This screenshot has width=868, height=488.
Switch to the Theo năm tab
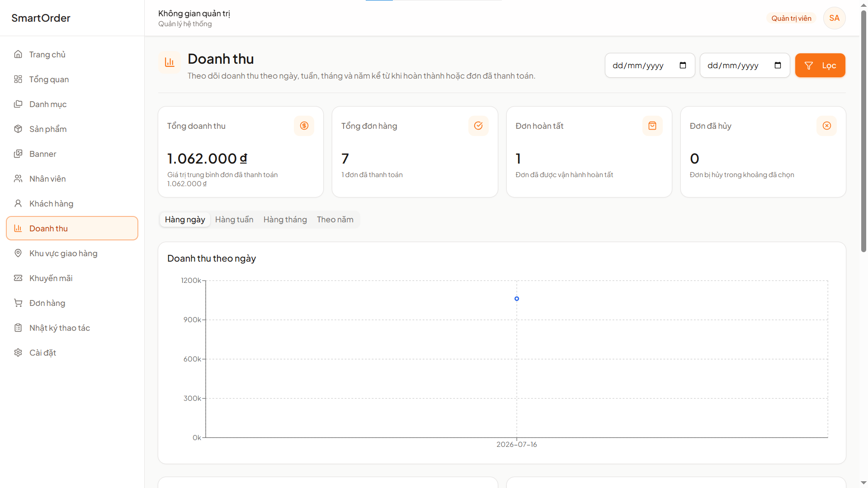point(335,220)
